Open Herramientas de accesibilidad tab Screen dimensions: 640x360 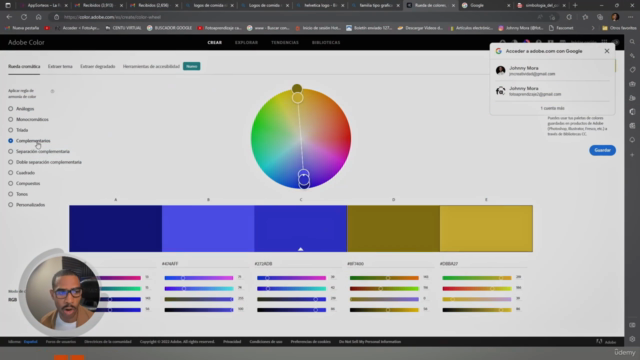(151, 67)
